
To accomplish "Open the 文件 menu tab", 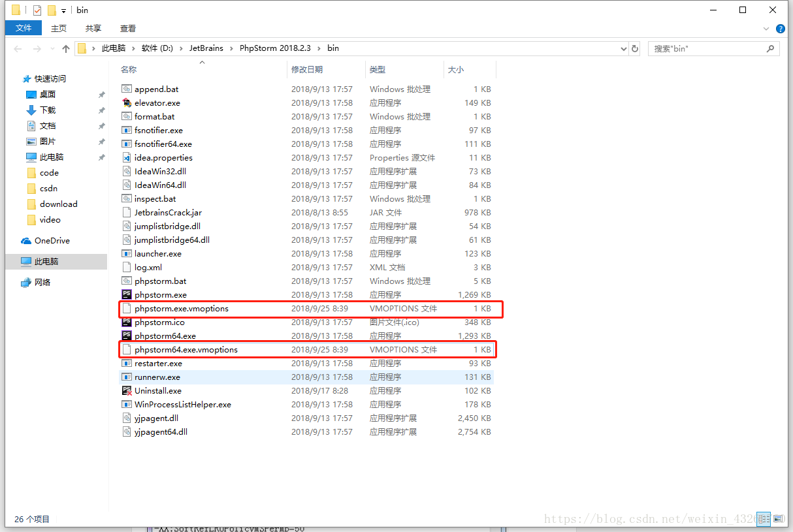I will pos(24,28).
